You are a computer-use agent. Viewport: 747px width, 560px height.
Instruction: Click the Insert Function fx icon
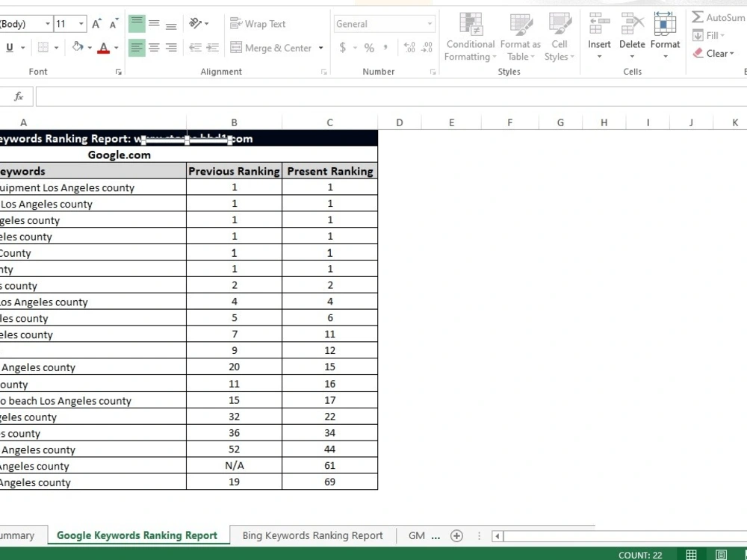coord(19,96)
